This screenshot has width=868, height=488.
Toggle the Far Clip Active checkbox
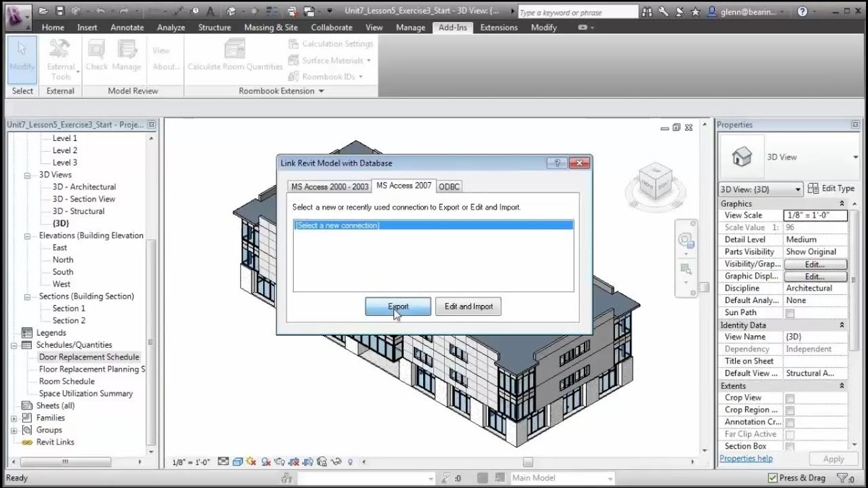coord(790,435)
